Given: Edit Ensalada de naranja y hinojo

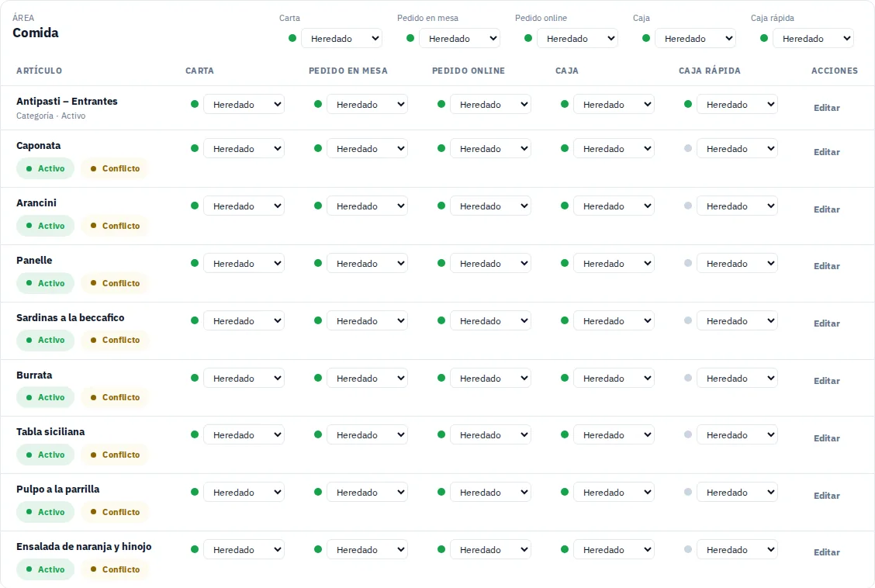Looking at the screenshot, I should [x=826, y=552].
